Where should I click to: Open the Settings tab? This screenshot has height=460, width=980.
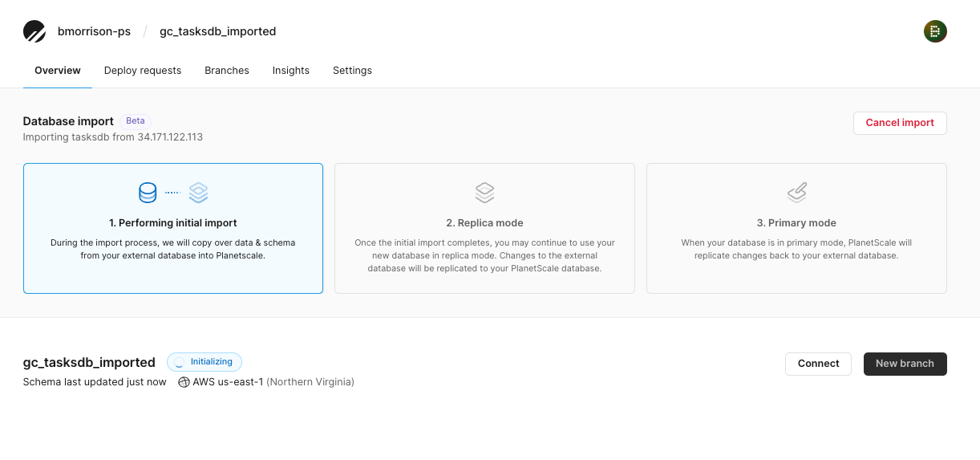tap(352, 71)
